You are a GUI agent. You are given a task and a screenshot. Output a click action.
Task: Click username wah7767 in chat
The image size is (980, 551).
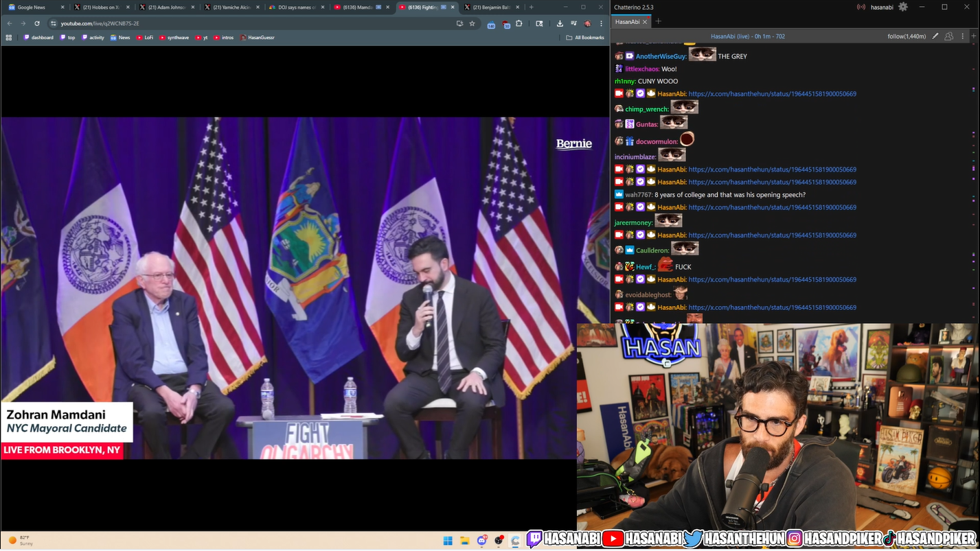coord(638,195)
